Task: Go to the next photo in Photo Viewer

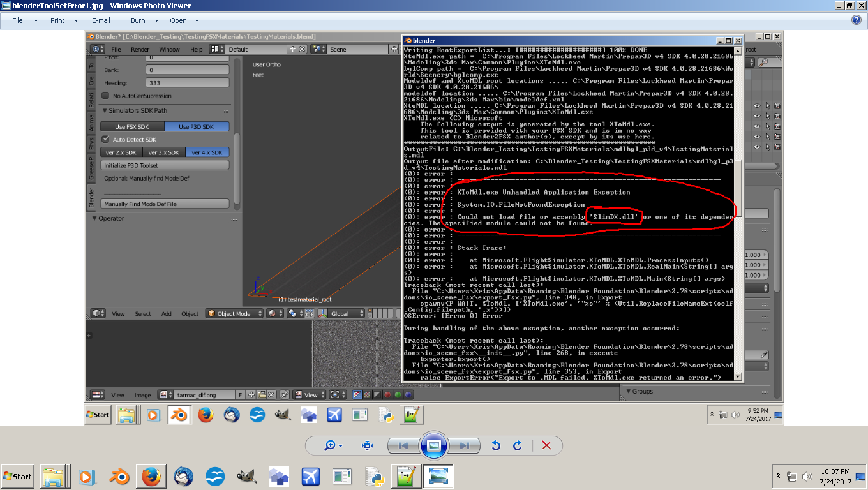Action: 465,445
